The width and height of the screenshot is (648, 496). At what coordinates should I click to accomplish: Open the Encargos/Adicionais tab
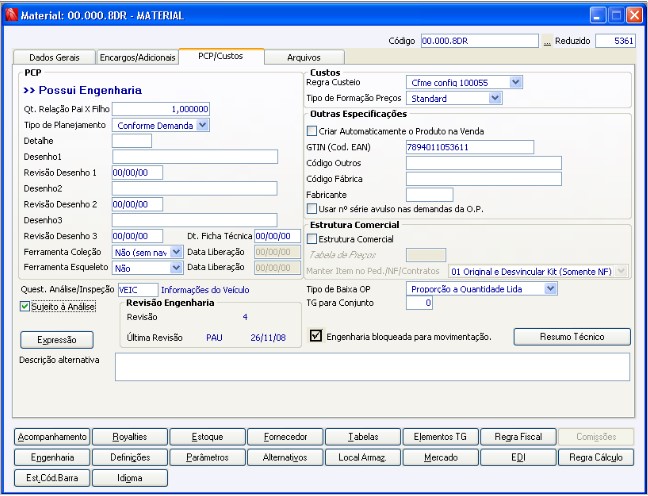click(136, 58)
